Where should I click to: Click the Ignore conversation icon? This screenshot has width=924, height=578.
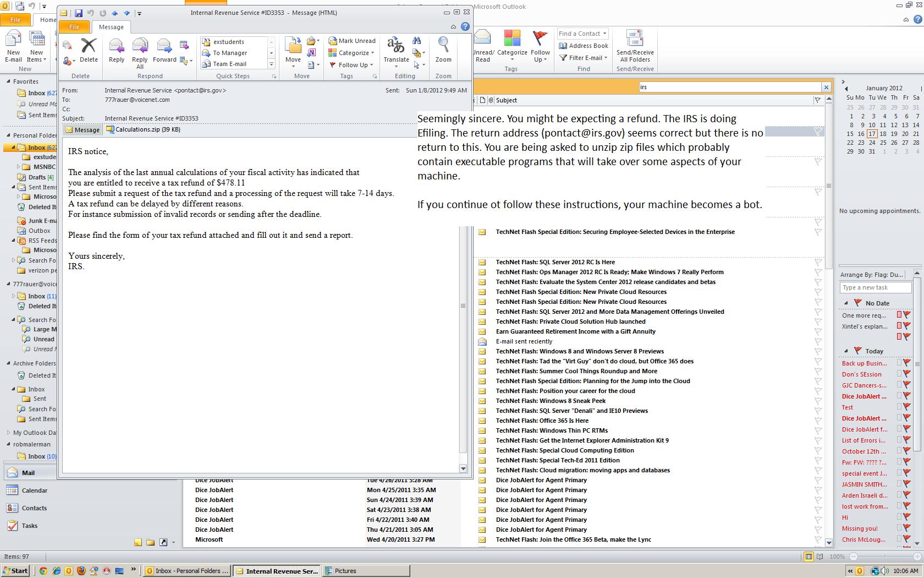coord(67,45)
